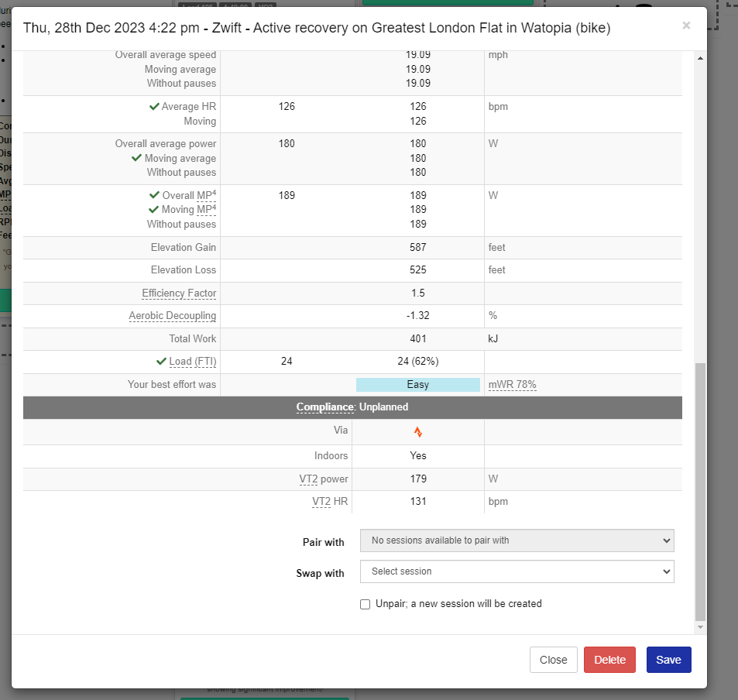738x700 pixels.
Task: Click the scrollbar down arrow in the dialog
Action: (700, 626)
